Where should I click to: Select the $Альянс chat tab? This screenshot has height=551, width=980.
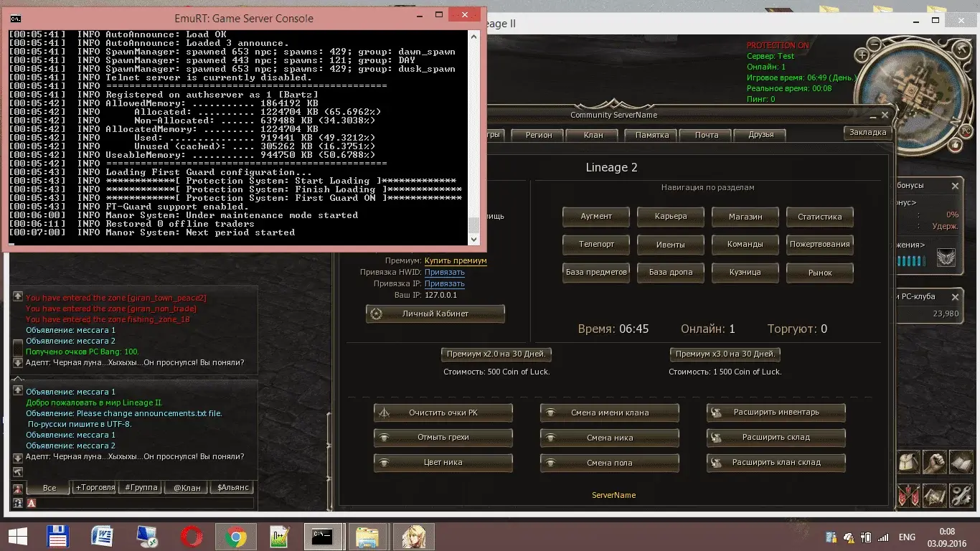tap(232, 487)
